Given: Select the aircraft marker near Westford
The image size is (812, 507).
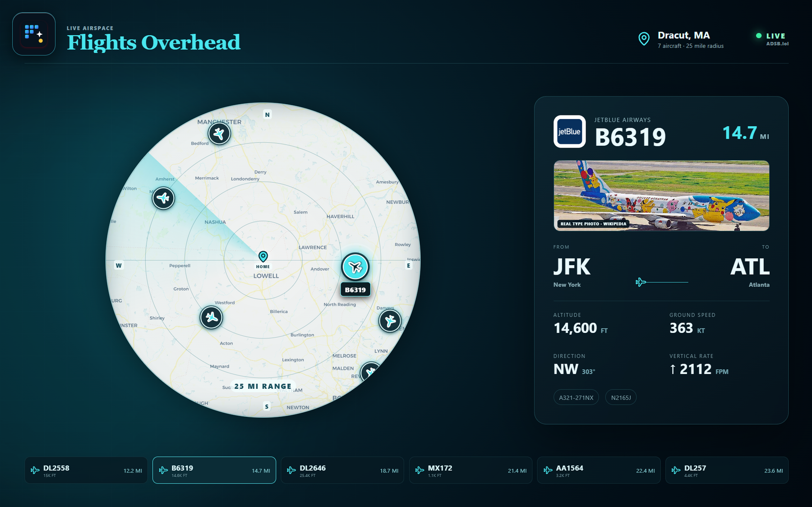Looking at the screenshot, I should 211,318.
